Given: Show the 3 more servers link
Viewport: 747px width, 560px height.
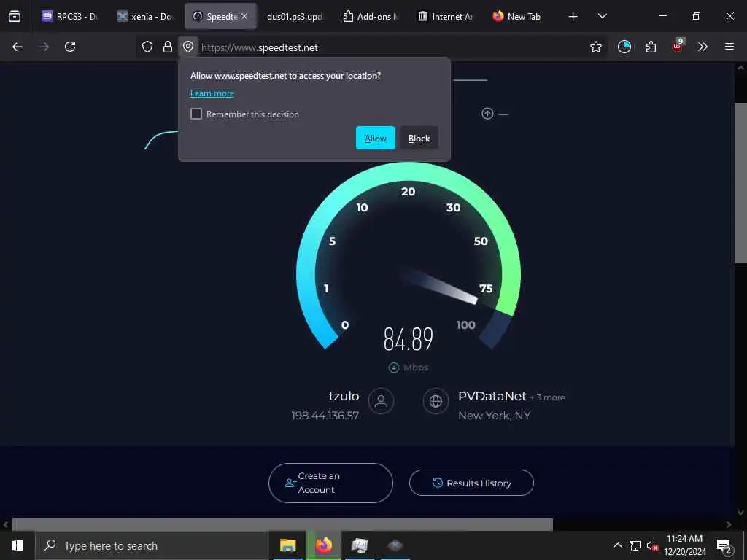Looking at the screenshot, I should 547,397.
